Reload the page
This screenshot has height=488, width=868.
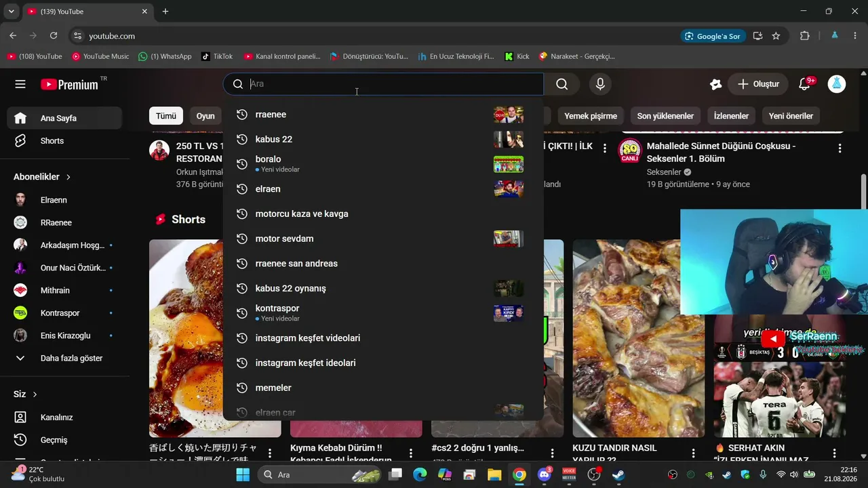54,36
